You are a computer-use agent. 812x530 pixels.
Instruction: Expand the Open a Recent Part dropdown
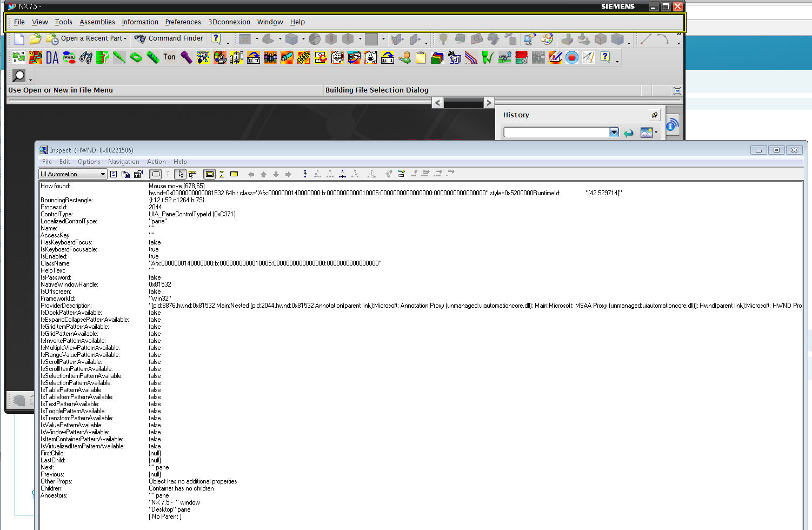tap(125, 39)
